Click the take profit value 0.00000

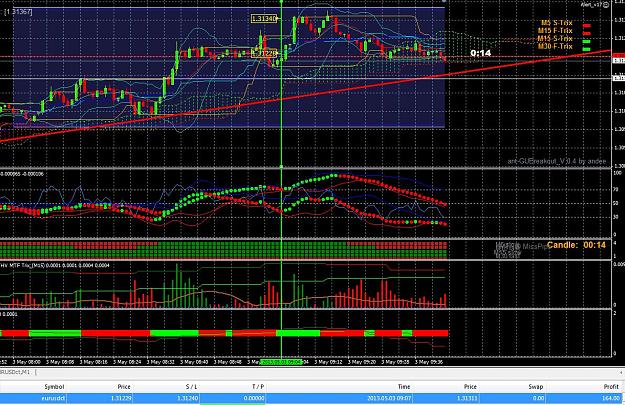[x=254, y=398]
